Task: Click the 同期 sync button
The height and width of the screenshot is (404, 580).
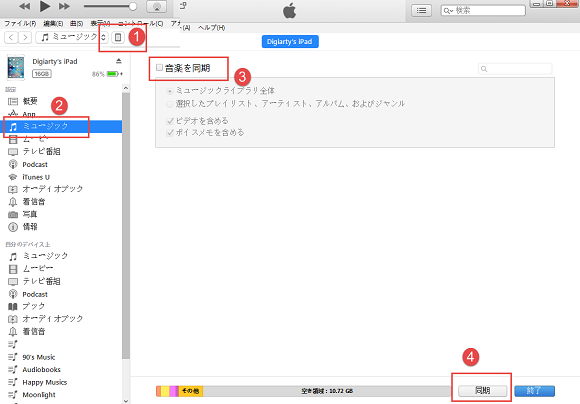Action: click(482, 391)
